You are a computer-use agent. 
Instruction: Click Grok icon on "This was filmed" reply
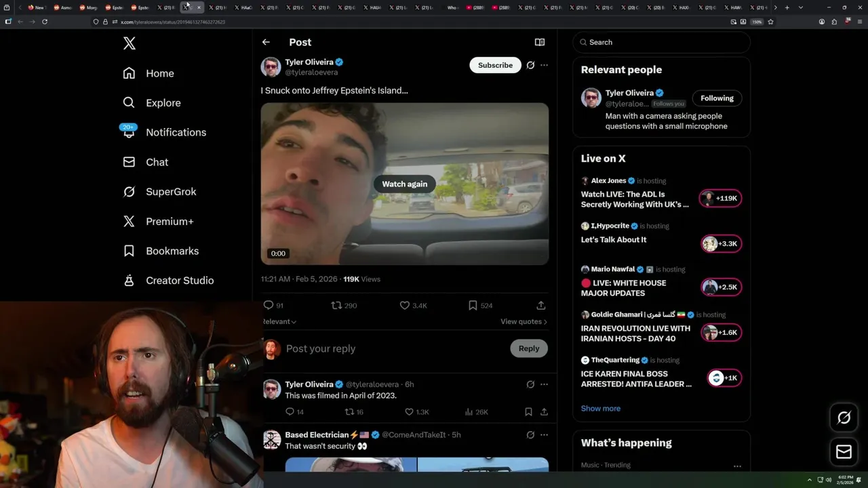530,384
